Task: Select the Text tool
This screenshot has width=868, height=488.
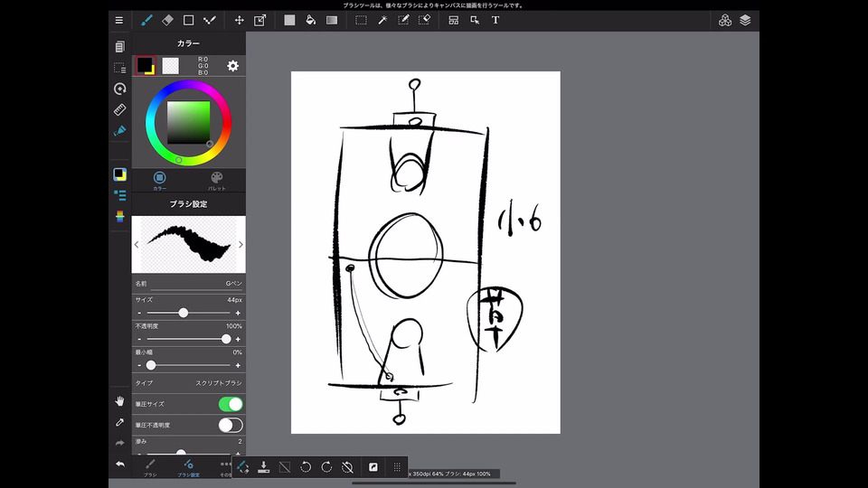Action: [495, 21]
